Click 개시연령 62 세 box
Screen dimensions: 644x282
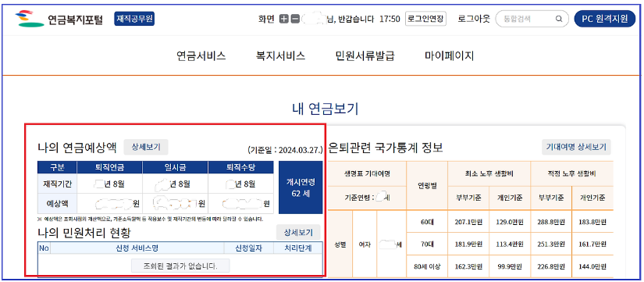(x=301, y=187)
